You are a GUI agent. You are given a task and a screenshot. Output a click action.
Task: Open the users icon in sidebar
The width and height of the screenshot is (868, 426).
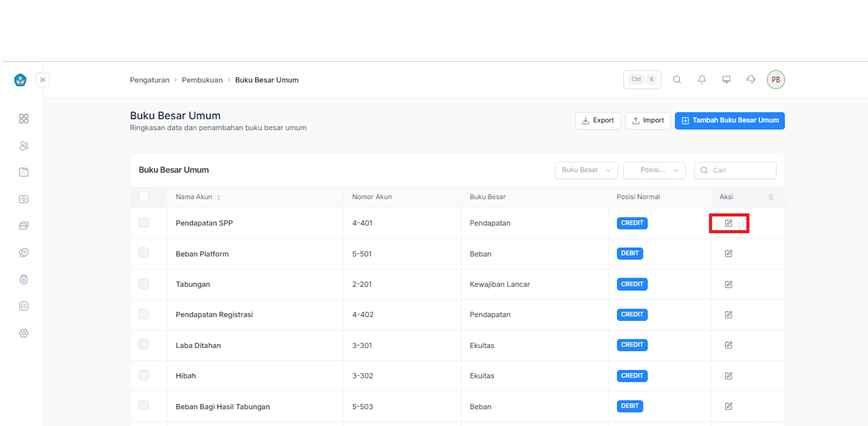(24, 145)
